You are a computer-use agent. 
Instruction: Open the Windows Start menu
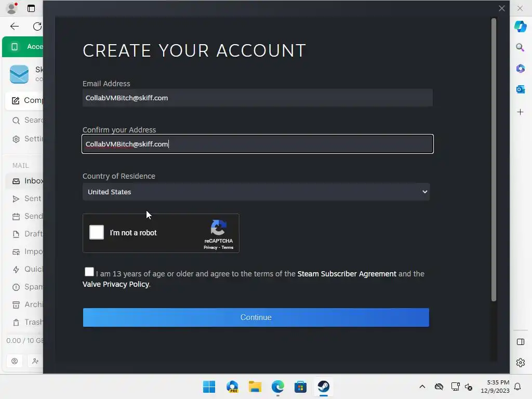(209, 387)
